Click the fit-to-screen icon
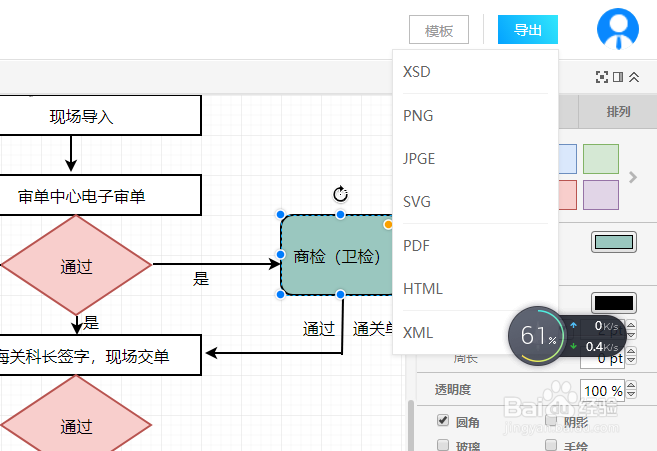Viewport: 657px width, 451px height. [602, 77]
